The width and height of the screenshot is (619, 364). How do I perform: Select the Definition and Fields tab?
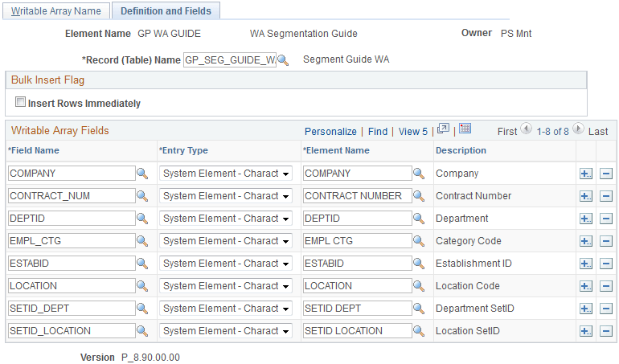tap(166, 11)
